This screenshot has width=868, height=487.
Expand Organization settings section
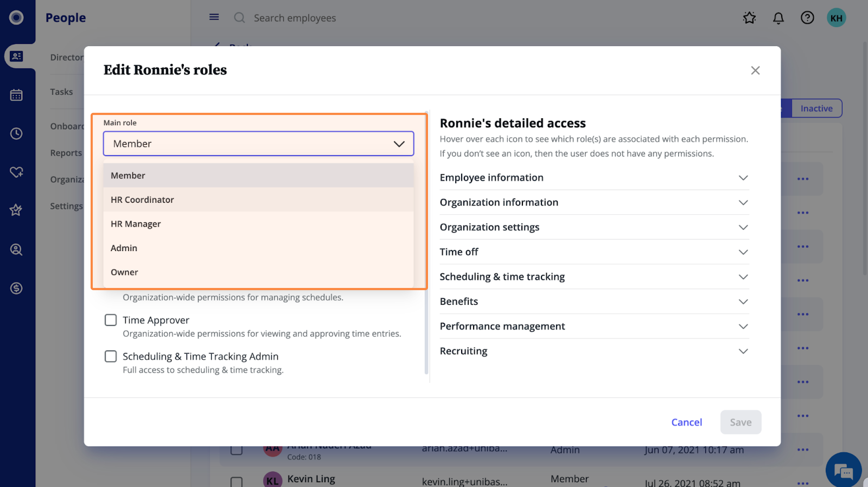pos(594,227)
